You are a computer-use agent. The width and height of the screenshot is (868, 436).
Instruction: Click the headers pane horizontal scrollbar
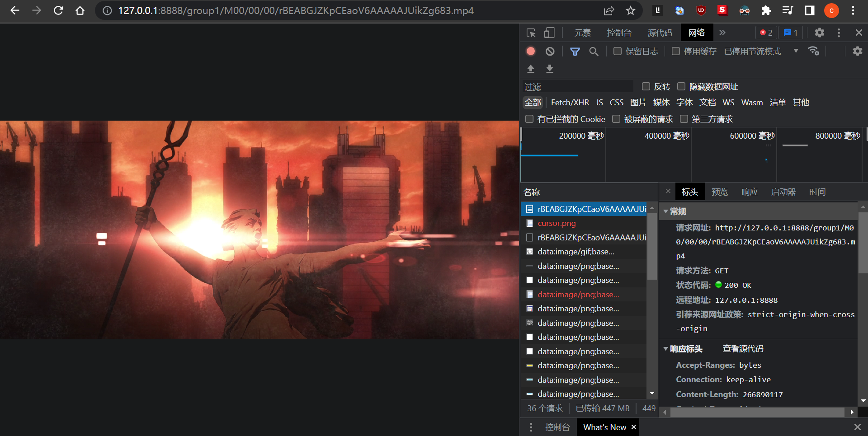tap(757, 412)
